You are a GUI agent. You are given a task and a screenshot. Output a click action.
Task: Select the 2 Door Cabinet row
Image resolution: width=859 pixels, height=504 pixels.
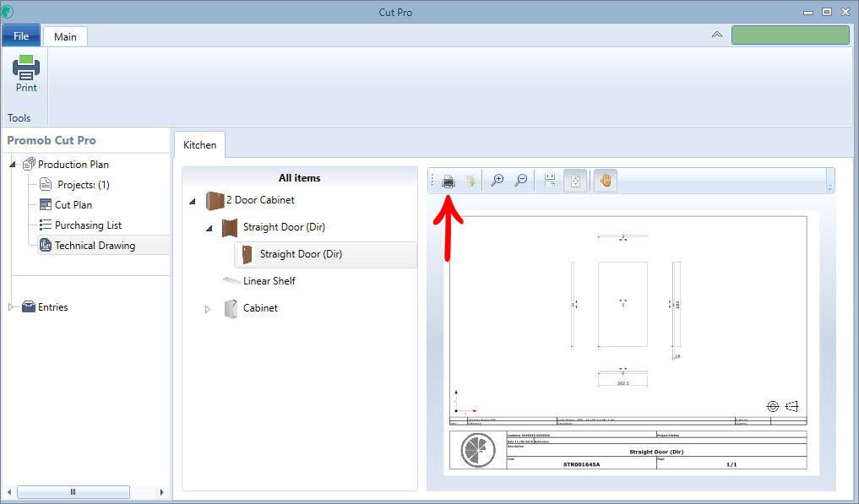pyautogui.click(x=260, y=200)
